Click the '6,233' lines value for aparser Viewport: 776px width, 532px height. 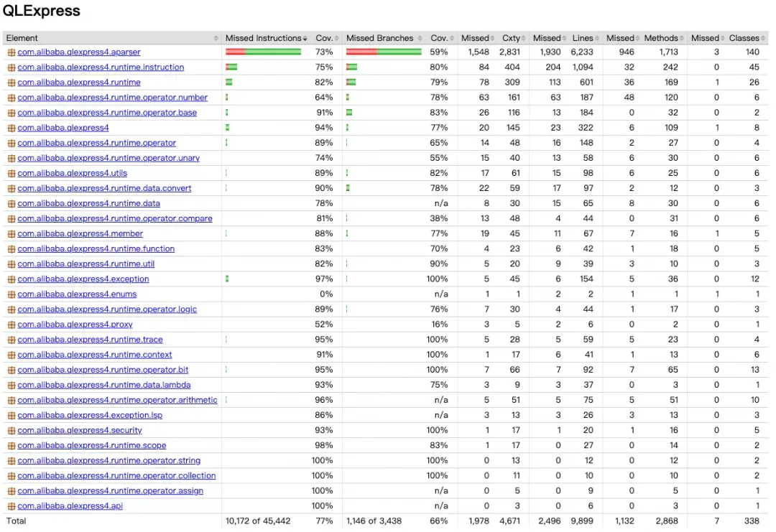[582, 52]
